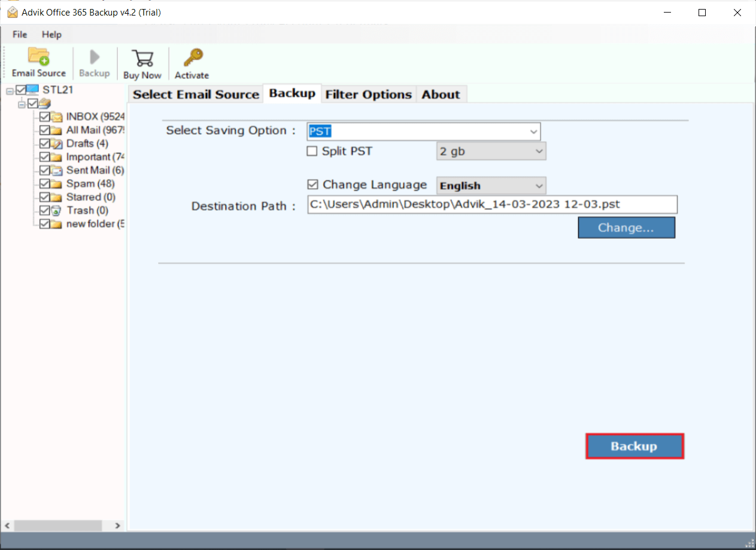
Task: Click the Activate key icon
Action: [x=192, y=57]
